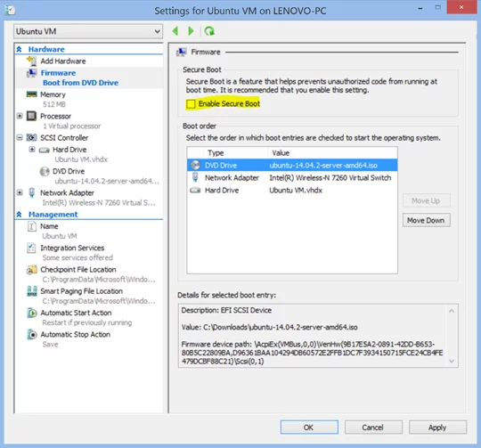Click the Hard Drive icon in the tree
The image size is (481, 448).
pos(45,150)
